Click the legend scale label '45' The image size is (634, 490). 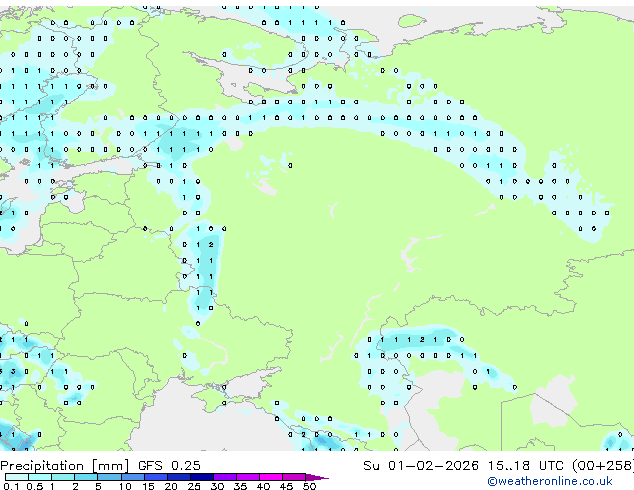[286, 486]
